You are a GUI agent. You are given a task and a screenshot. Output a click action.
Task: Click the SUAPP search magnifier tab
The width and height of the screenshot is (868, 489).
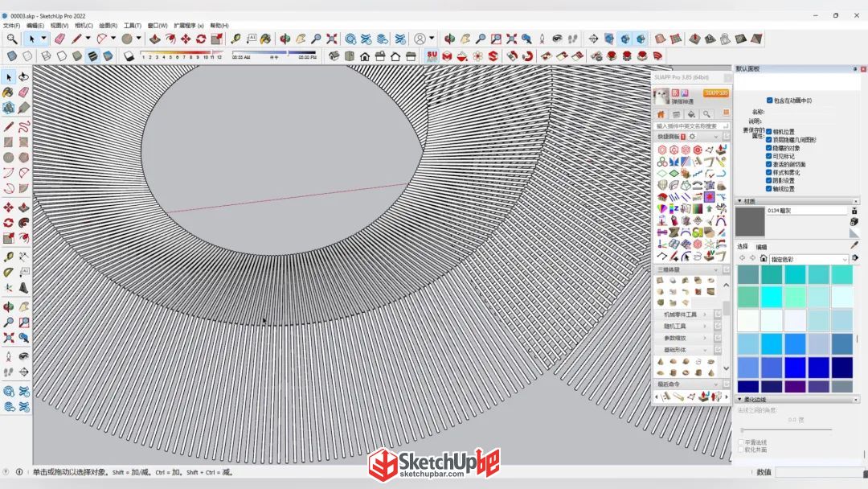(707, 114)
